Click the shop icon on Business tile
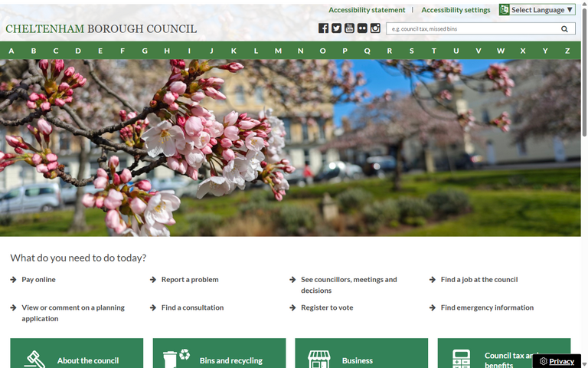 pos(318,359)
